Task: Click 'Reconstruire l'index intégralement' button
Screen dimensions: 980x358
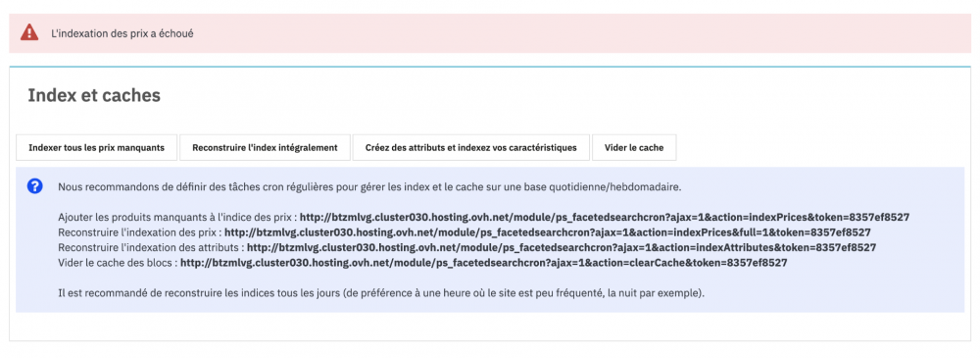Action: (x=265, y=148)
